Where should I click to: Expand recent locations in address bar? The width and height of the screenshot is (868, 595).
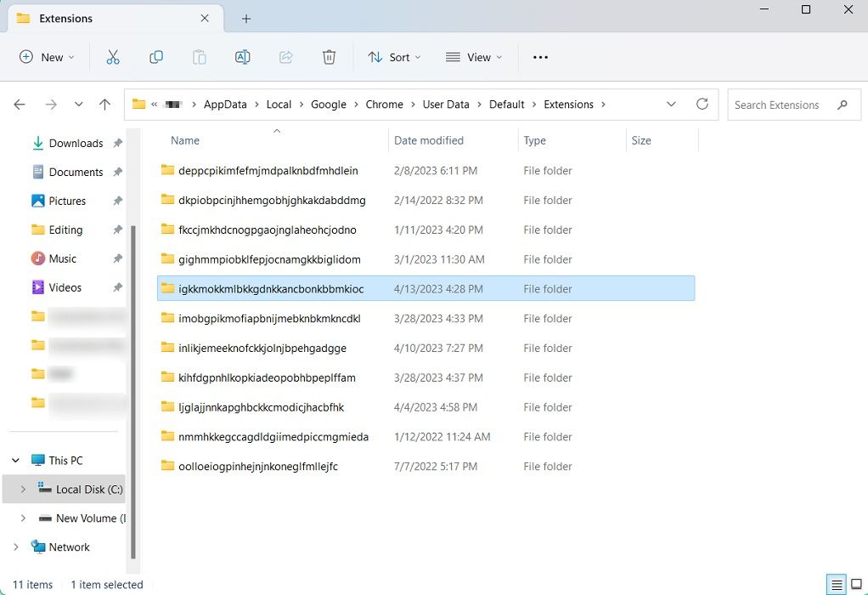coord(671,105)
